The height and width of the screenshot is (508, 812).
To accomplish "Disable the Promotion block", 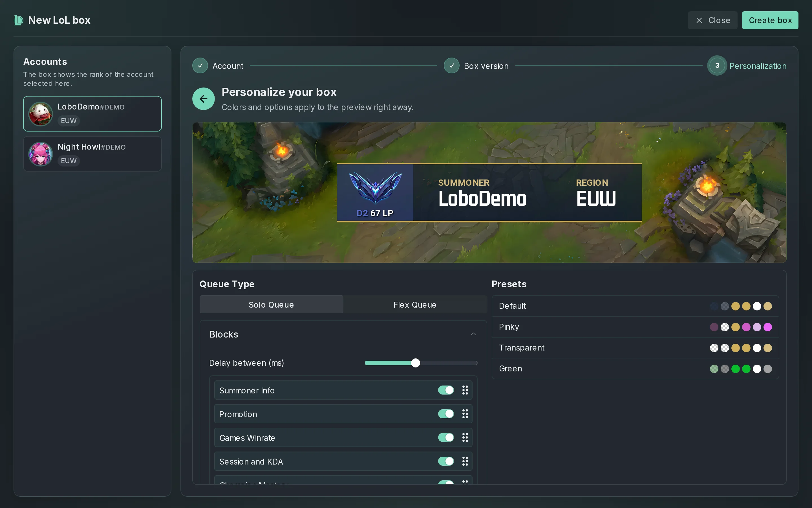I will [446, 414].
